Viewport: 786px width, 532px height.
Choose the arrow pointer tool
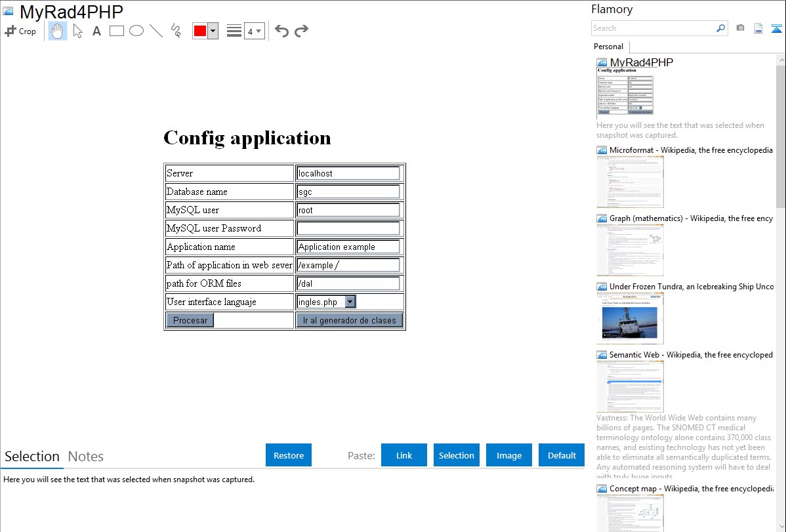click(x=77, y=31)
